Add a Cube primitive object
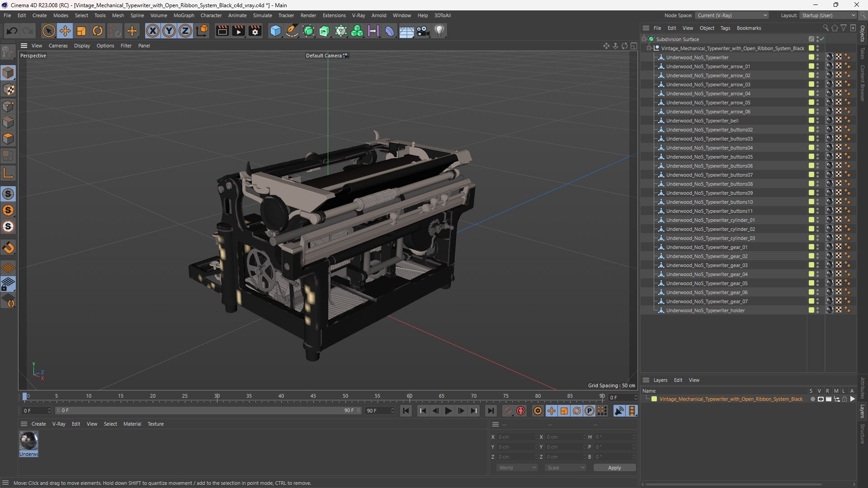This screenshot has width=868, height=488. coord(275,31)
